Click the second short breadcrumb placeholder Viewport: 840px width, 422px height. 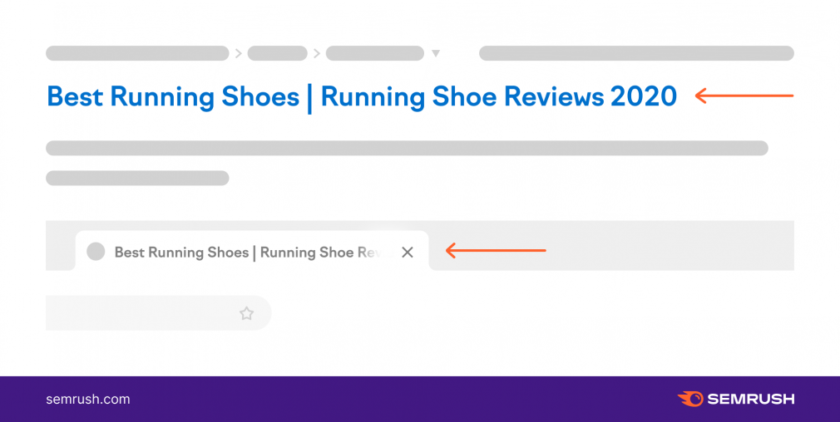277,53
